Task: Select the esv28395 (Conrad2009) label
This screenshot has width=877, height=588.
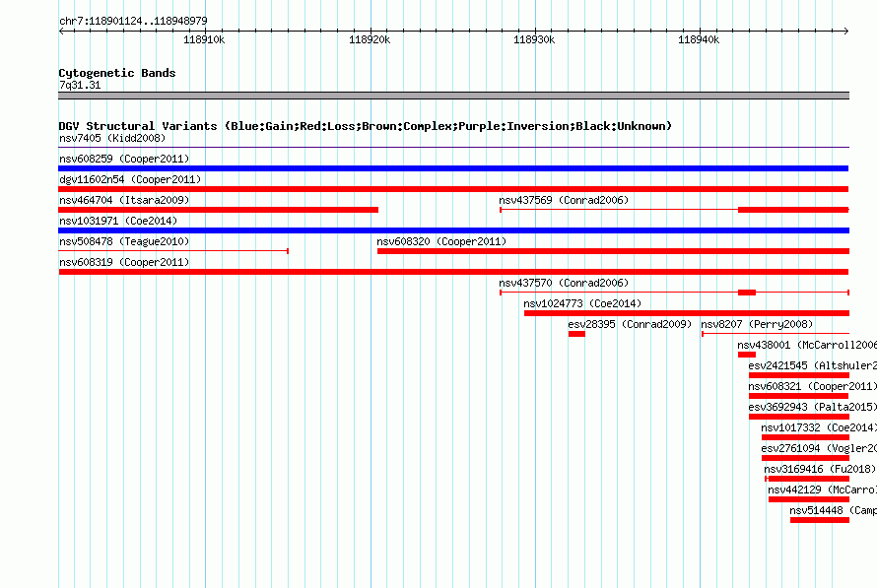Action: click(630, 324)
